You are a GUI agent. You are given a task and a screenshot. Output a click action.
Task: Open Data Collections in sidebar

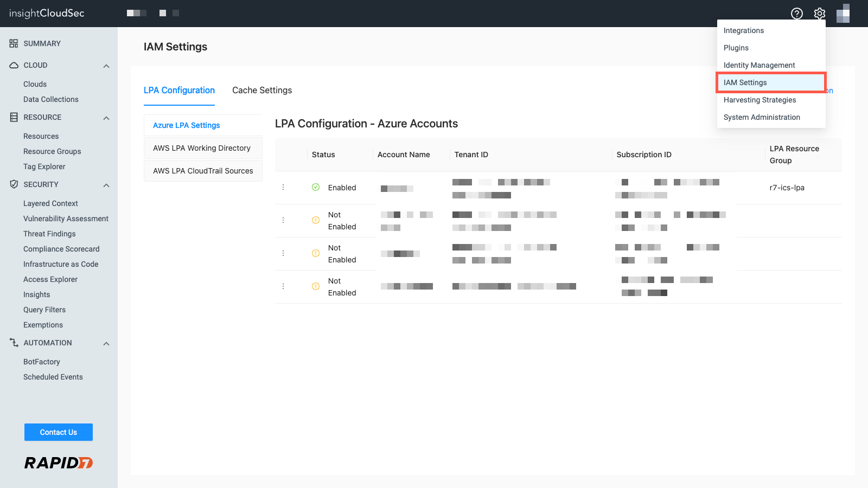(x=51, y=99)
